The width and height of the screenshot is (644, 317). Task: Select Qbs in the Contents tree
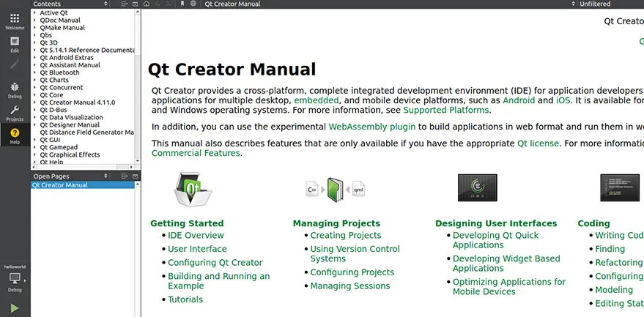45,35
